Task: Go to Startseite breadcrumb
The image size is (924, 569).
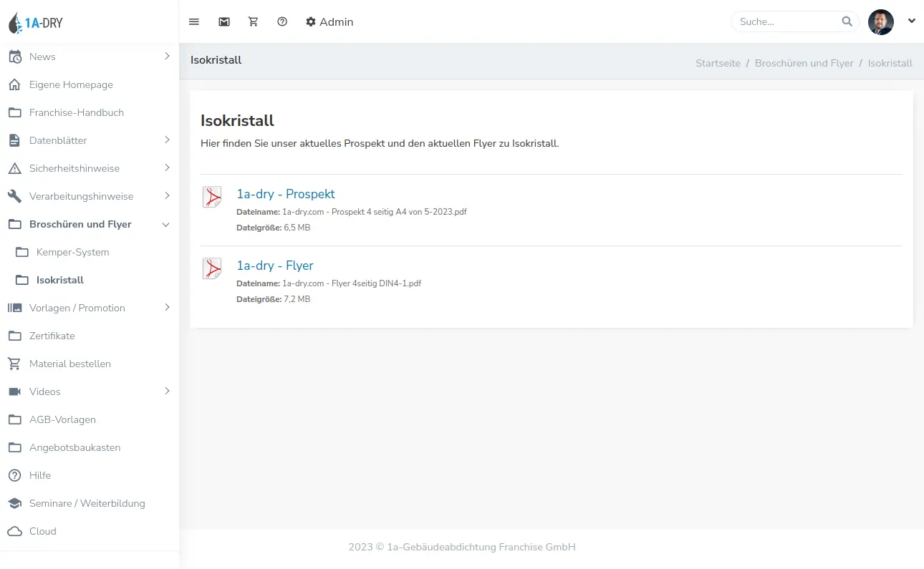Action: click(x=718, y=63)
